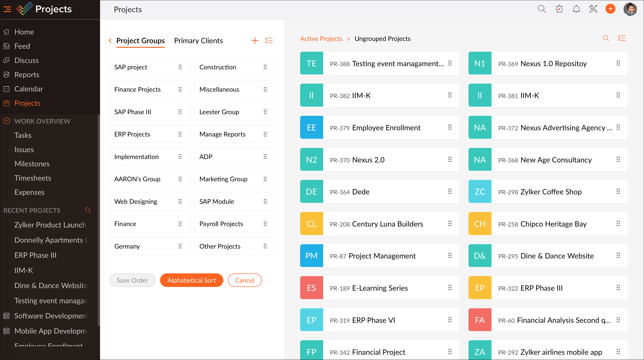Click Active Projects breadcrumb link
Image resolution: width=644 pixels, height=360 pixels.
[321, 39]
